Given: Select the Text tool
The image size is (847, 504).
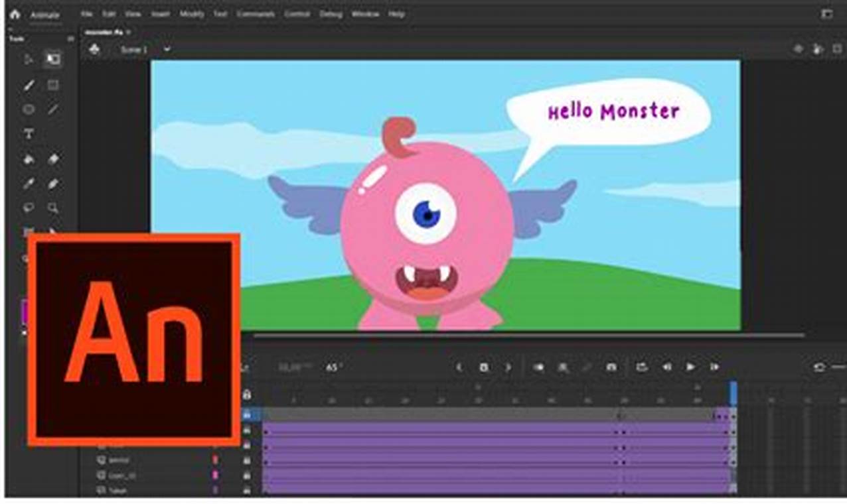Looking at the screenshot, I should tap(29, 134).
